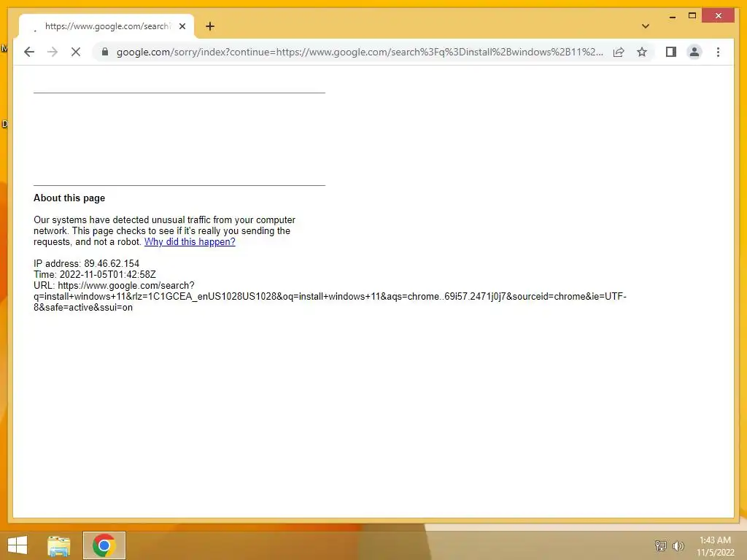Click the 'About this page' heading

pyautogui.click(x=69, y=198)
